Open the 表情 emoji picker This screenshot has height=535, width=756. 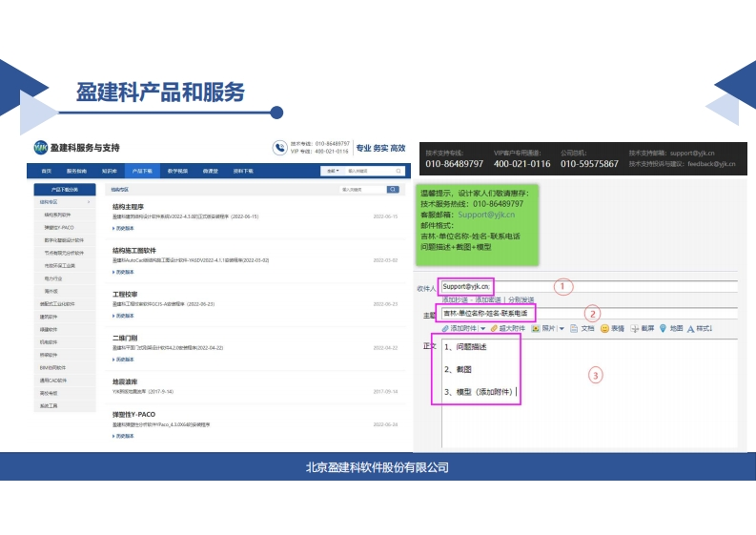tap(604, 328)
